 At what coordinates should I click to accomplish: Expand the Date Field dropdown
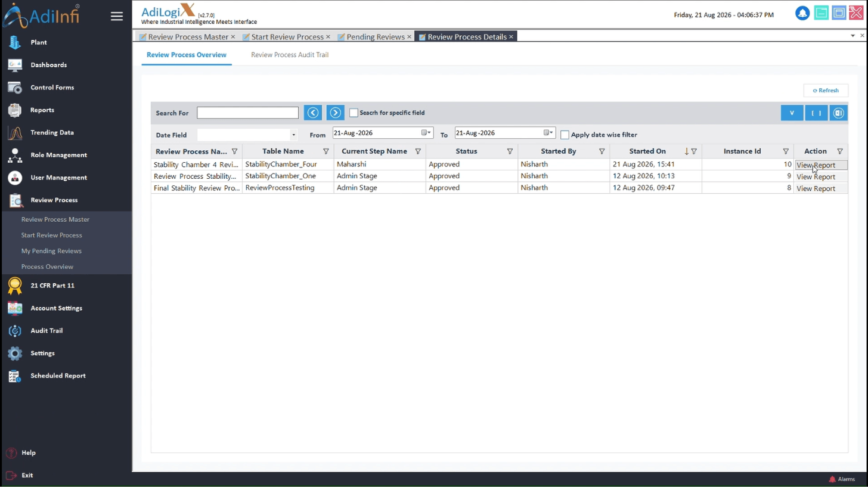tap(293, 135)
